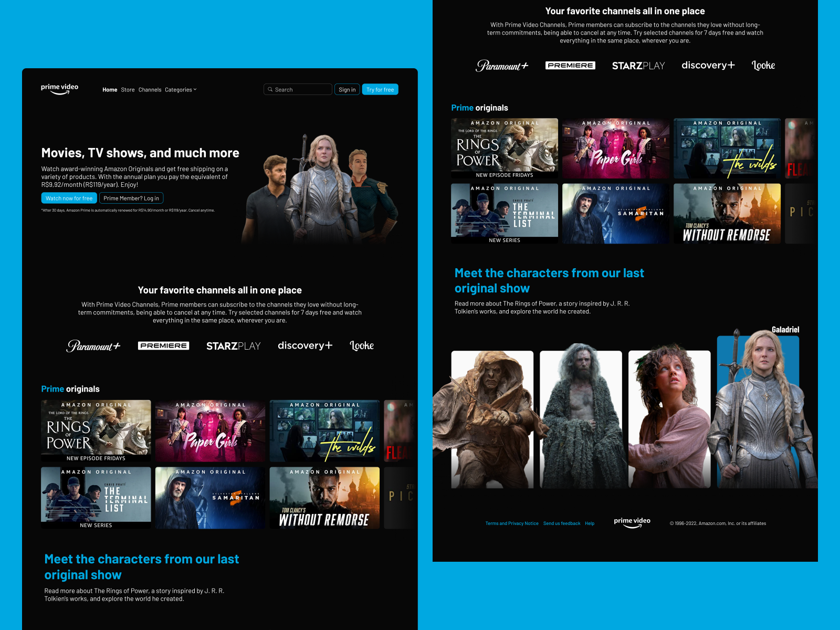Click into the Search field
This screenshot has height=630, width=840.
pyautogui.click(x=298, y=90)
